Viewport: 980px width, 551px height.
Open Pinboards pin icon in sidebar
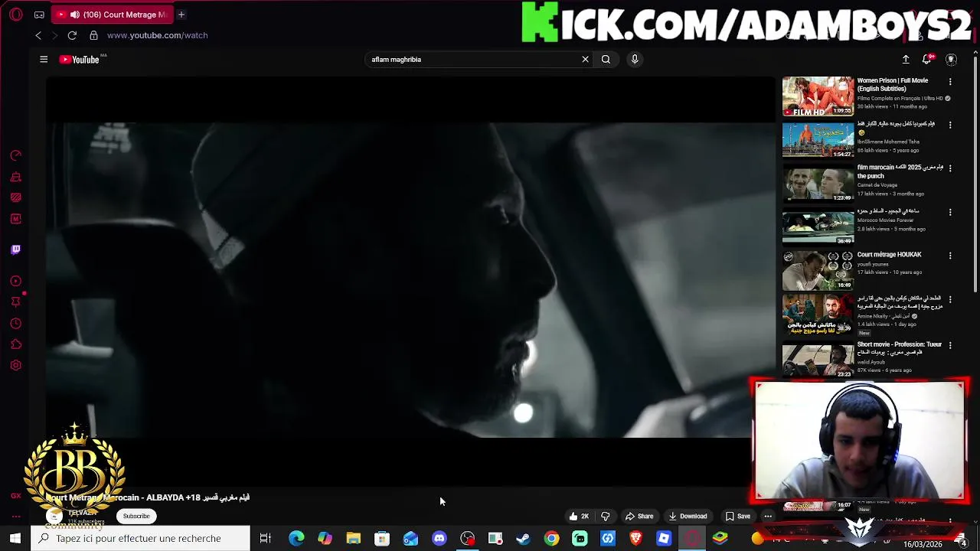[x=16, y=302]
